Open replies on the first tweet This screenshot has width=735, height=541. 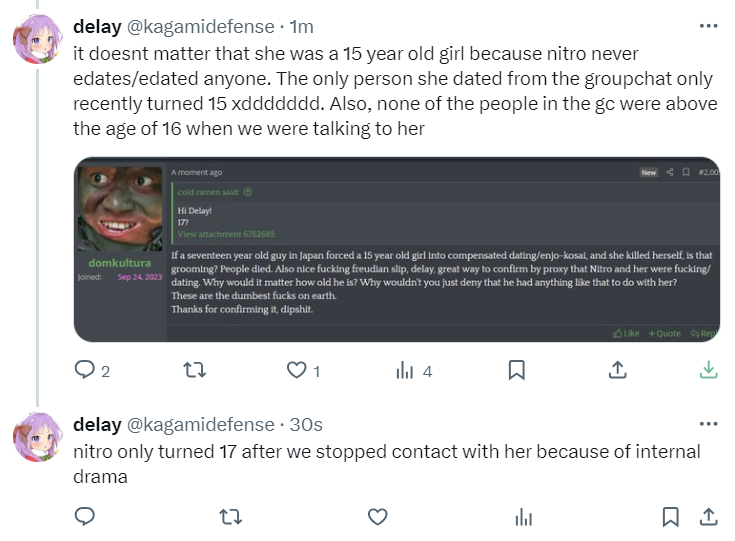point(92,370)
